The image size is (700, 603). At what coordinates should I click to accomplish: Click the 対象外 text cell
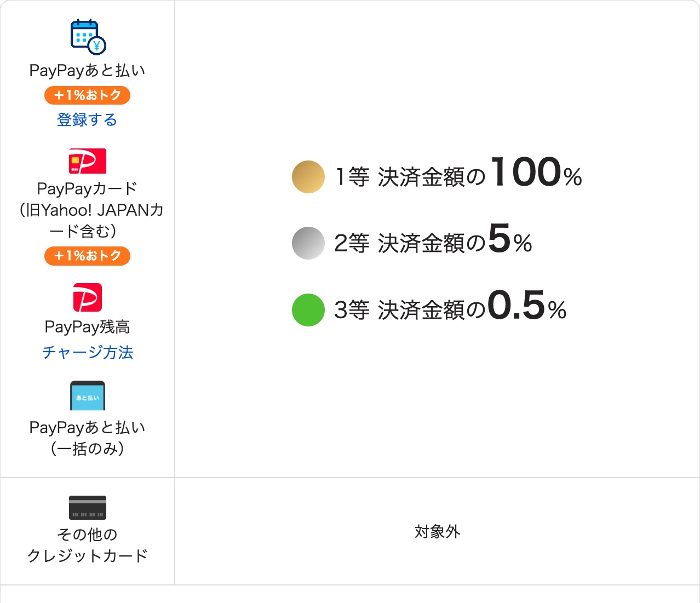pos(437,531)
